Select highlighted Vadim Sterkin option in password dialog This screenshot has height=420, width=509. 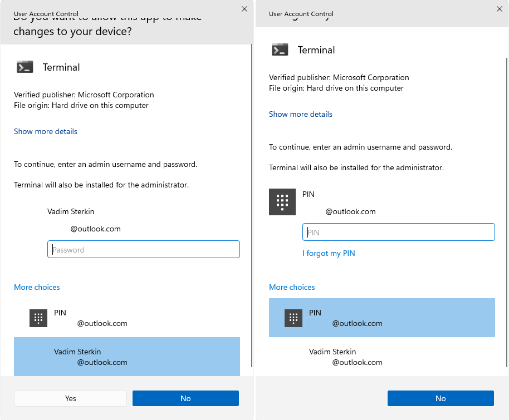127,357
